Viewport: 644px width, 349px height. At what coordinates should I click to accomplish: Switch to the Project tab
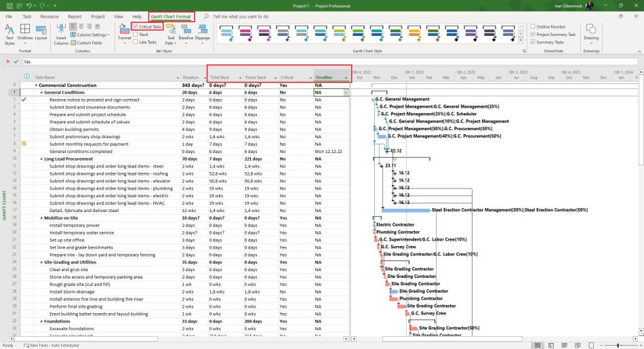pyautogui.click(x=98, y=16)
